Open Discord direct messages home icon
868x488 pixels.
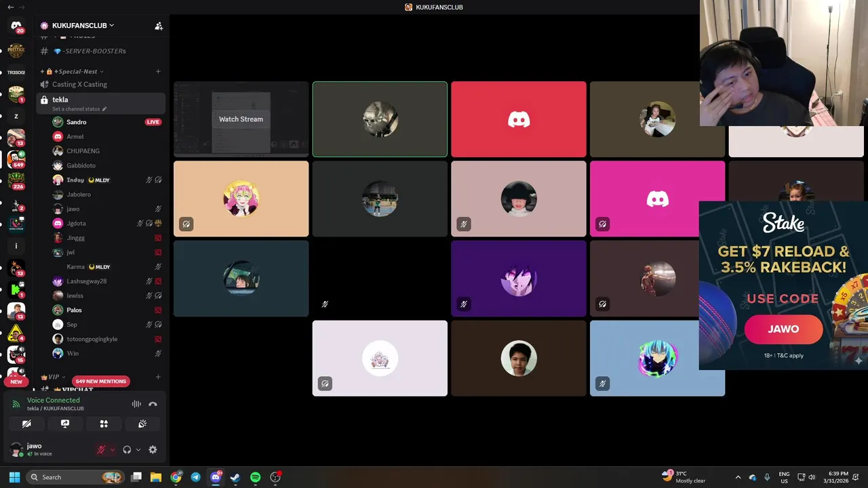pyautogui.click(x=16, y=26)
